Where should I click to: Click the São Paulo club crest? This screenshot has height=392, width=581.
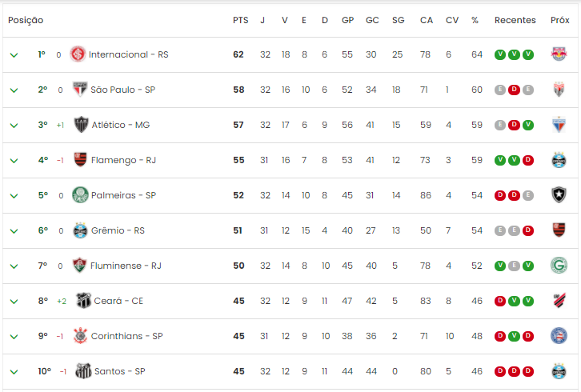pyautogui.click(x=80, y=90)
